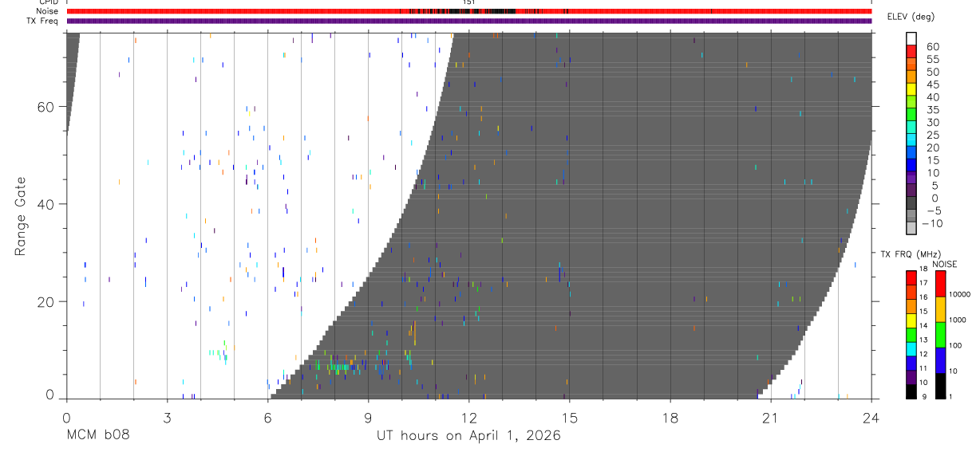980x452 pixels.
Task: Click the white top segment of ELEV color bar
Action: pyautogui.click(x=911, y=39)
